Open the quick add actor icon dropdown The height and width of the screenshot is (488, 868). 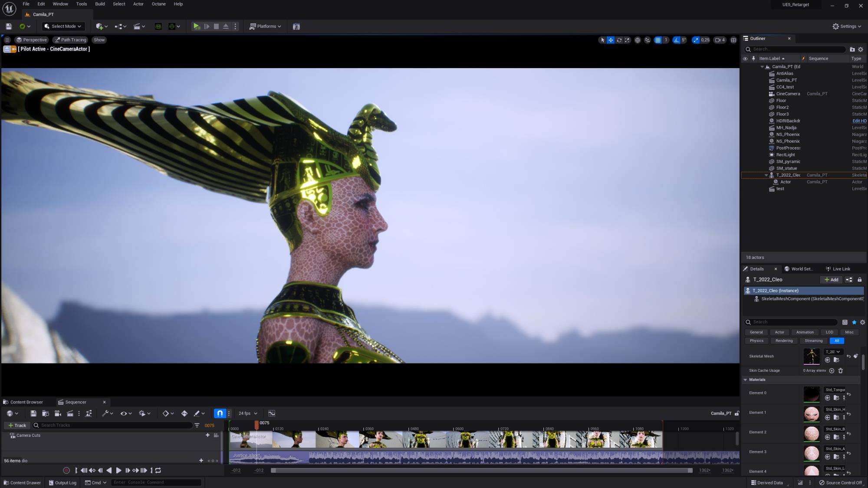102,26
